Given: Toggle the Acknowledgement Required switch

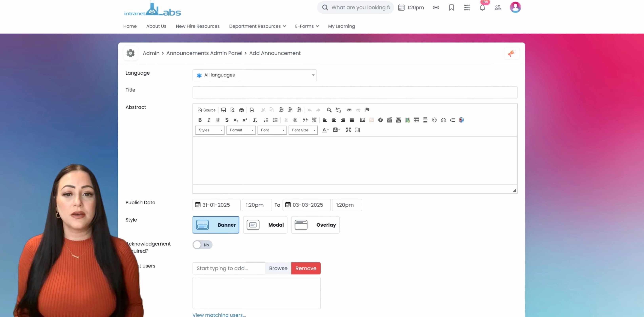Looking at the screenshot, I should coord(202,245).
